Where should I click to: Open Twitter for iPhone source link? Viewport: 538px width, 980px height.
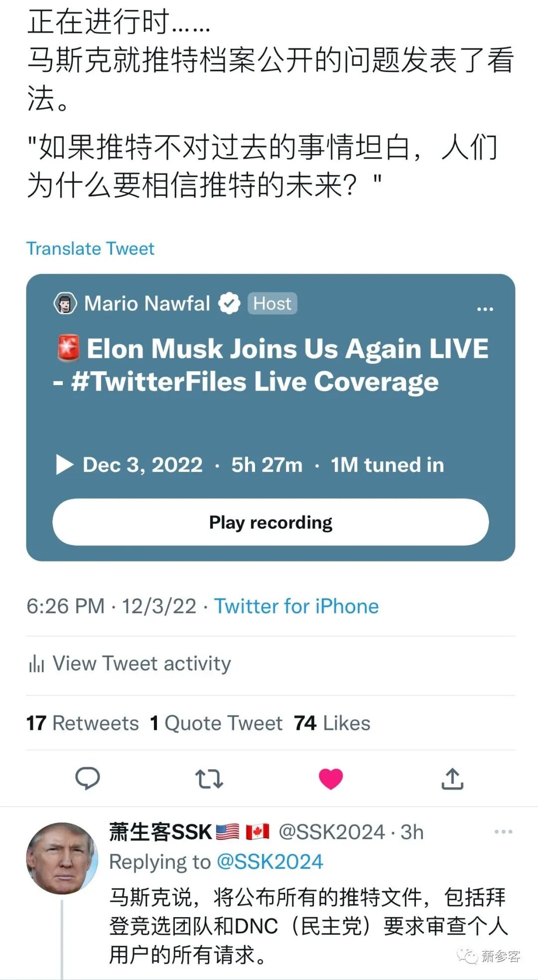[296, 606]
